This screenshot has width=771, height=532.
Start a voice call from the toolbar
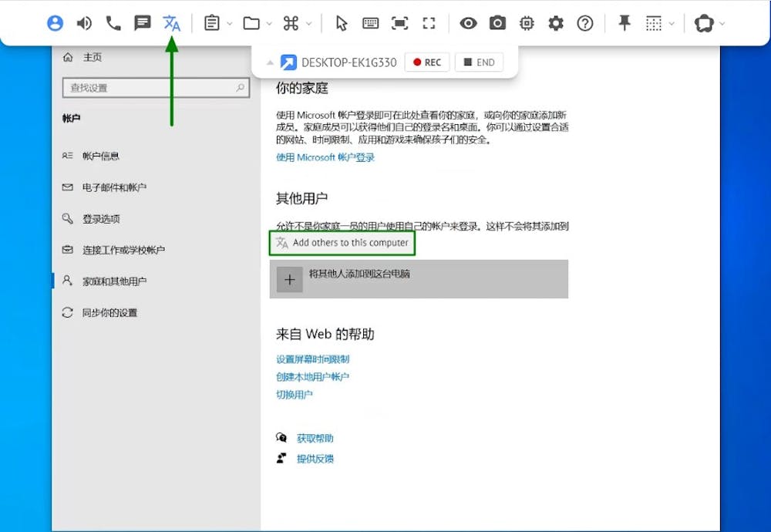113,23
